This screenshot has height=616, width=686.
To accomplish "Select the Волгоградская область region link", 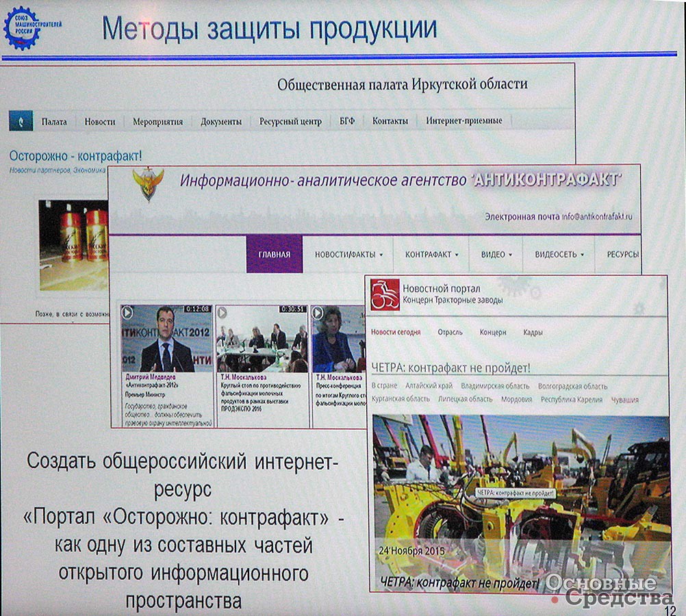I will tap(572, 386).
